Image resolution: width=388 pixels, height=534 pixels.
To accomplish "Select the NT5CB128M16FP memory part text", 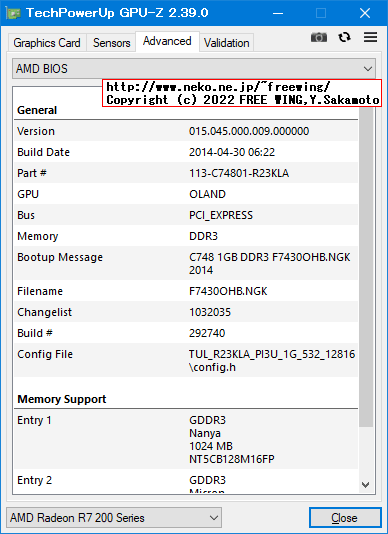I will tap(232, 459).
